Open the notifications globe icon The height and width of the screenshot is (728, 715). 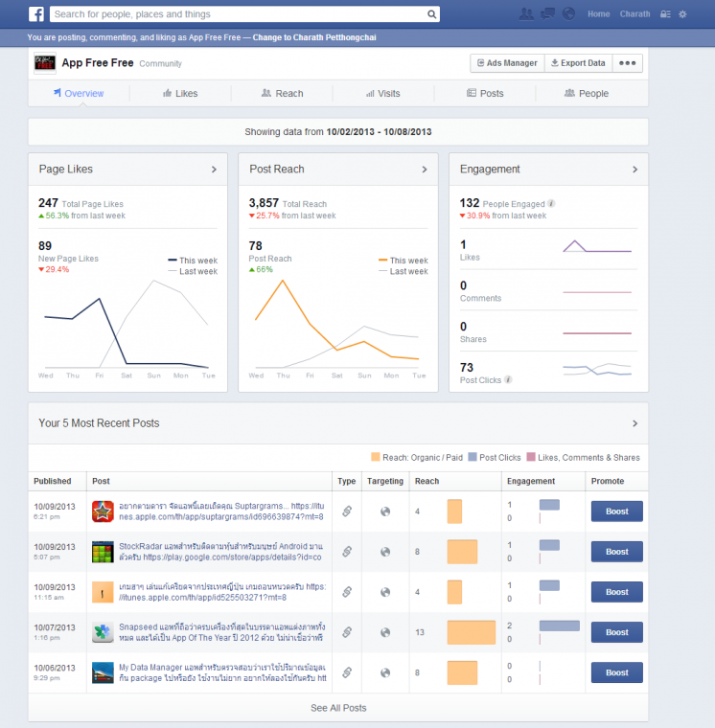click(568, 14)
